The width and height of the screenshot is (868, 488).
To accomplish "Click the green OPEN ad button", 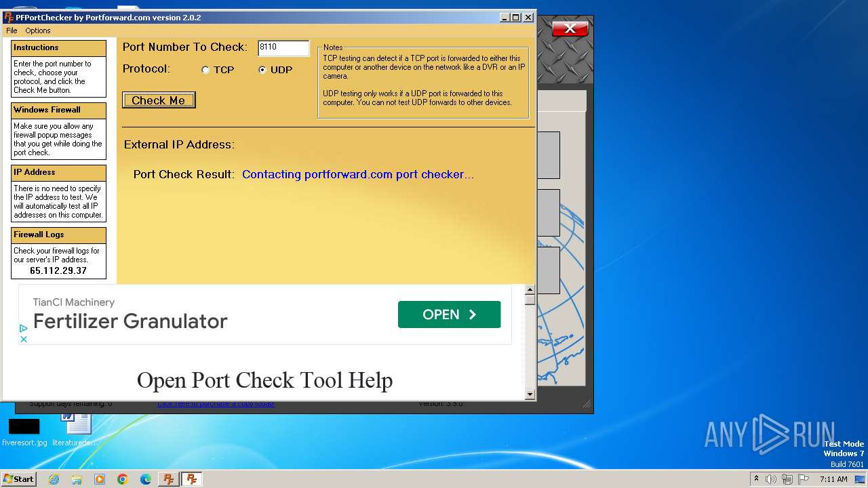I will (x=449, y=314).
